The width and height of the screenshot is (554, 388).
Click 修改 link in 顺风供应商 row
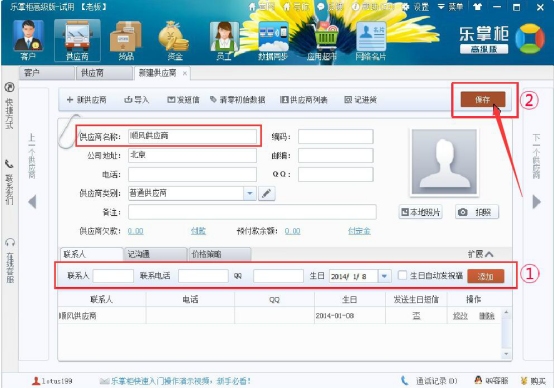[x=460, y=316]
